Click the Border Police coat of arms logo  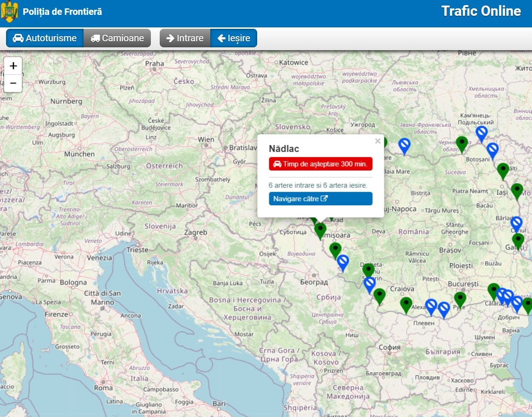[x=10, y=12]
